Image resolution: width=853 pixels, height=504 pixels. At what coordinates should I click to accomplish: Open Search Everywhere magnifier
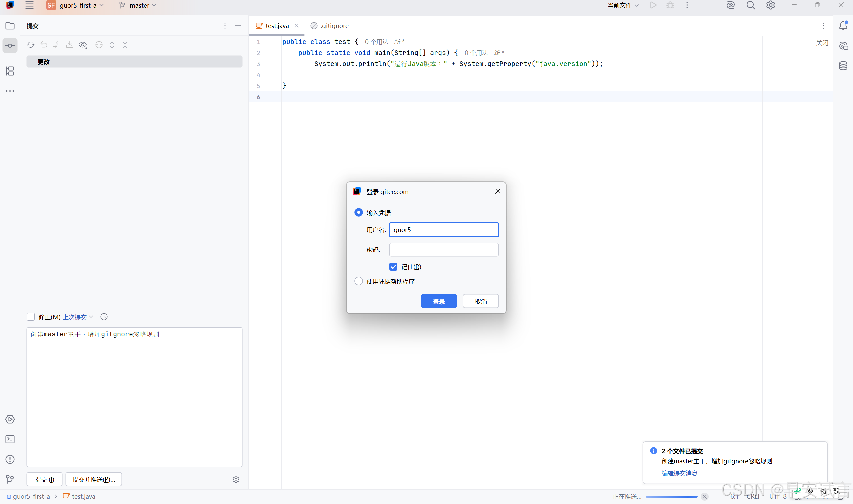click(x=750, y=5)
